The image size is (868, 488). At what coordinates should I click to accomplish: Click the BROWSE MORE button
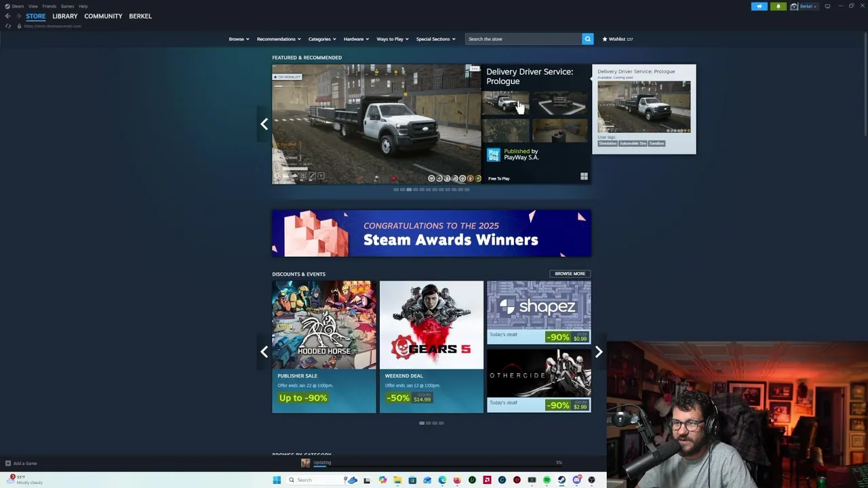[x=570, y=274]
